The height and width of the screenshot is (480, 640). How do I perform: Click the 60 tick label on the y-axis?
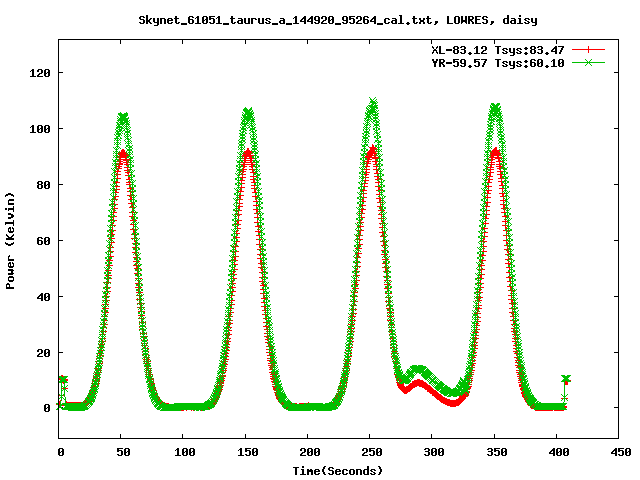coord(43,240)
